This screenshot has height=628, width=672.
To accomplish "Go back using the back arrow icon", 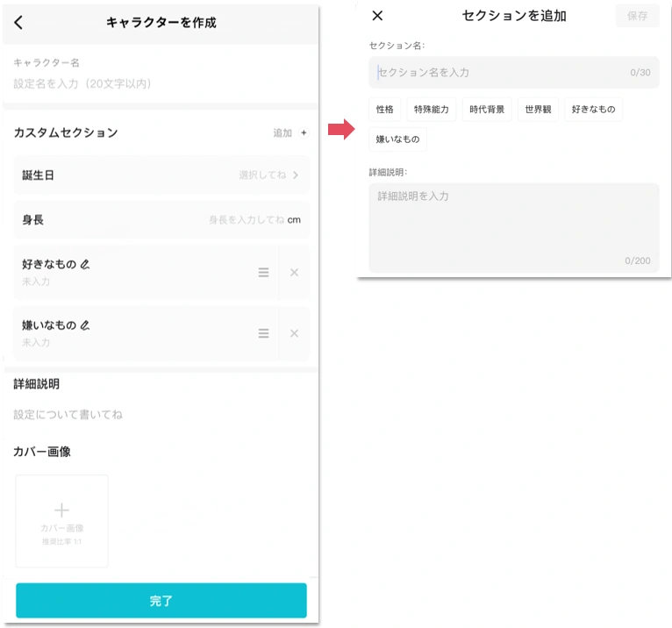I will 18,22.
